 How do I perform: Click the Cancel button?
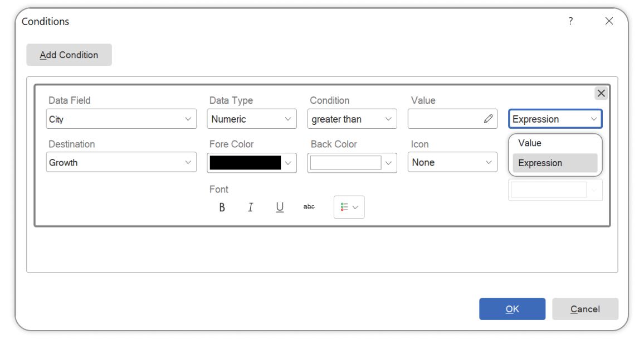click(x=585, y=309)
